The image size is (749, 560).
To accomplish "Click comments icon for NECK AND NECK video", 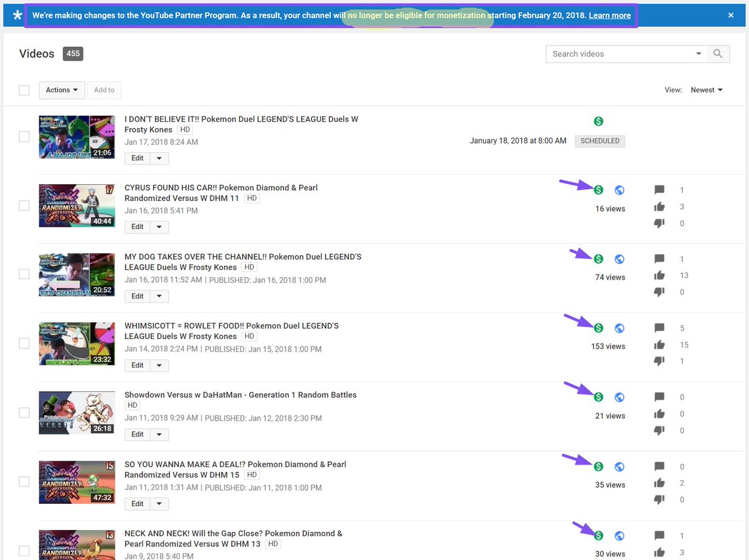I will [659, 536].
